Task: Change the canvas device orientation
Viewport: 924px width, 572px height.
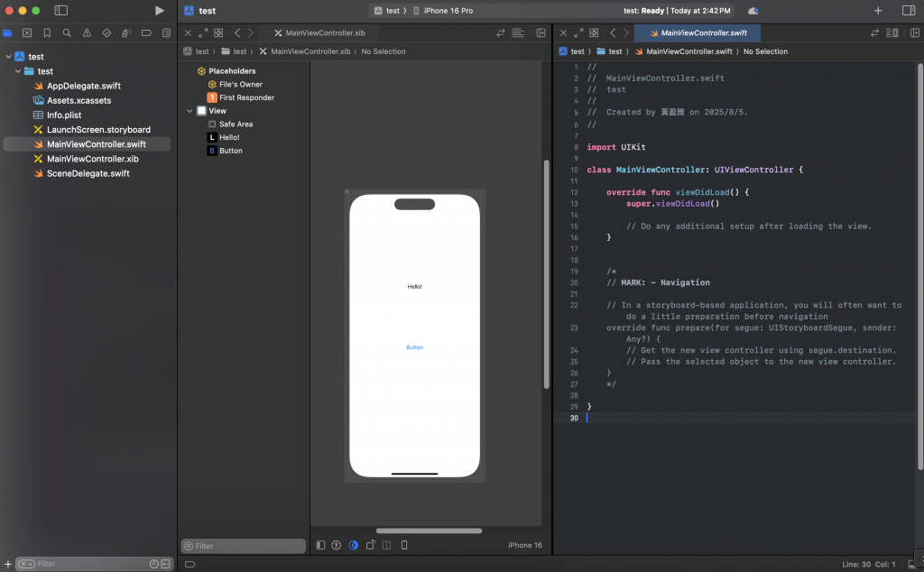Action: [x=370, y=546]
